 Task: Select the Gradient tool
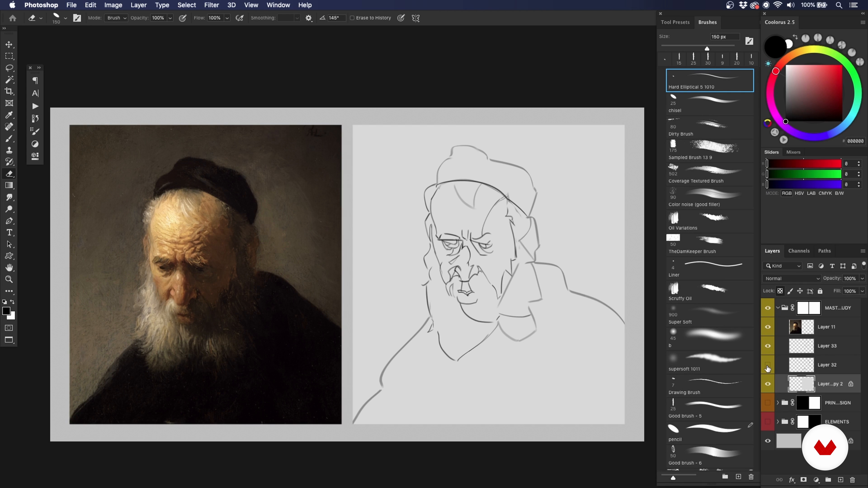(x=9, y=185)
